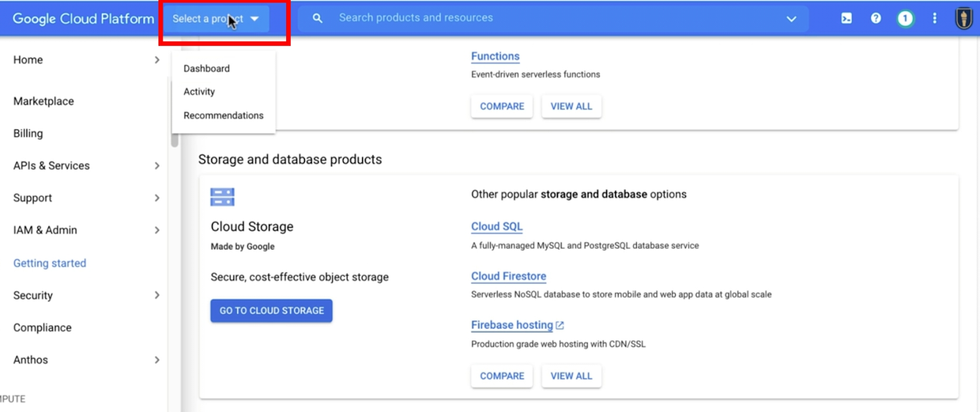
Task: Click the Made by Google label
Action: [x=243, y=246]
